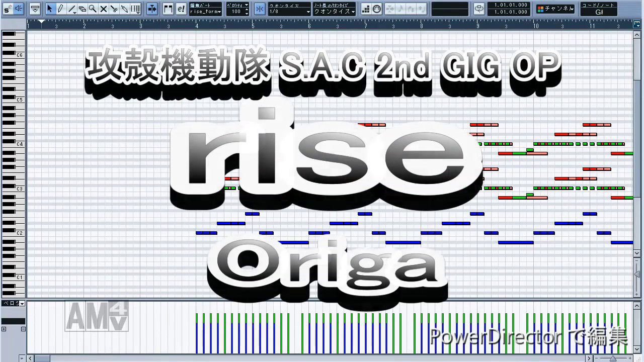Toggle Edit Active Part Only button
Image resolution: width=644 pixels, height=362 pixels.
(181, 9)
